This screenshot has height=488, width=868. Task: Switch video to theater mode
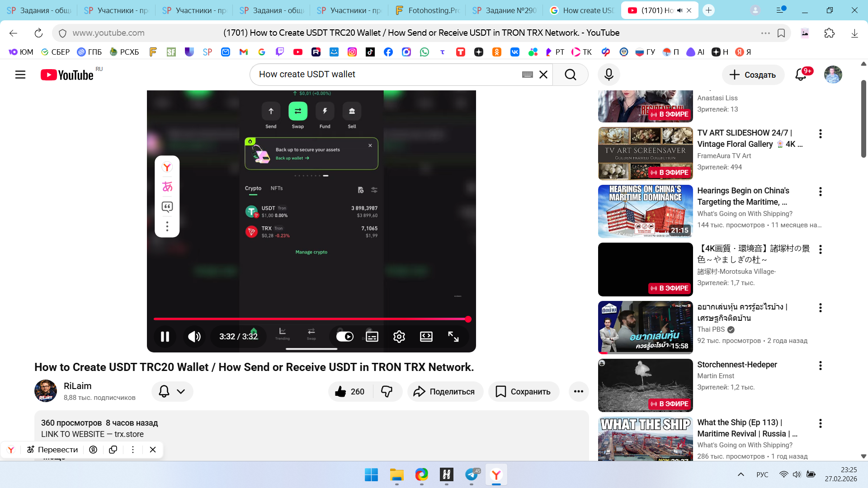click(x=426, y=337)
